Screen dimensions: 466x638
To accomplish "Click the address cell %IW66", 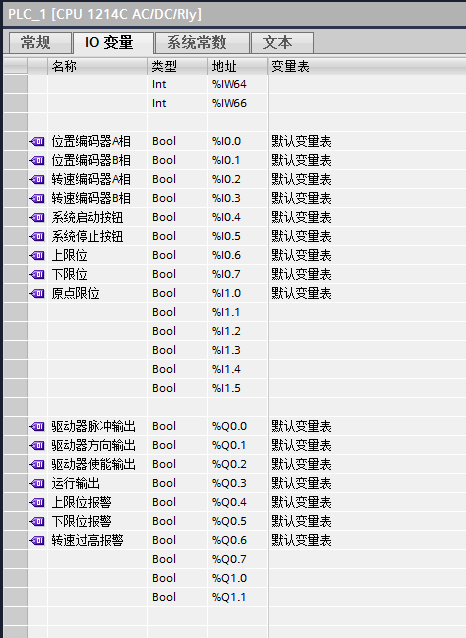I will (237, 104).
